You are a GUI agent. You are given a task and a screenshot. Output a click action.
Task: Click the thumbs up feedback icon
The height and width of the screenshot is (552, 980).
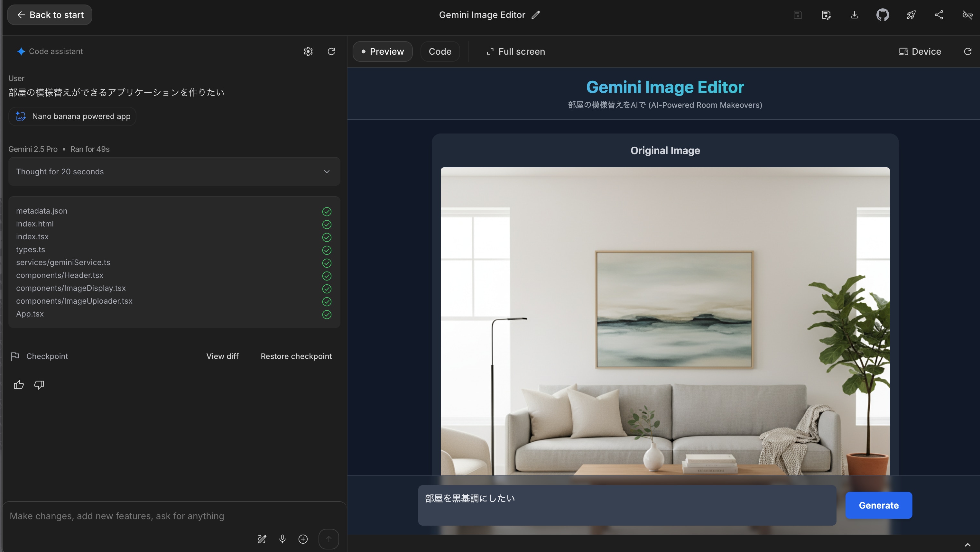tap(19, 385)
